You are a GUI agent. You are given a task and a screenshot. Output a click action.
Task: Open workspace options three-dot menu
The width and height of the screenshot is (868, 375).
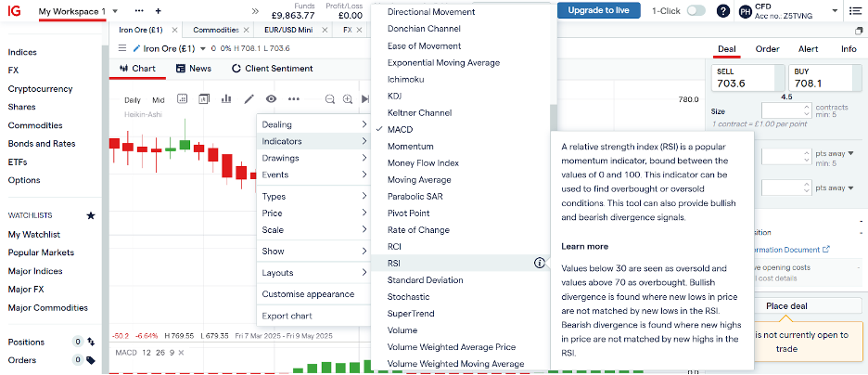point(139,11)
